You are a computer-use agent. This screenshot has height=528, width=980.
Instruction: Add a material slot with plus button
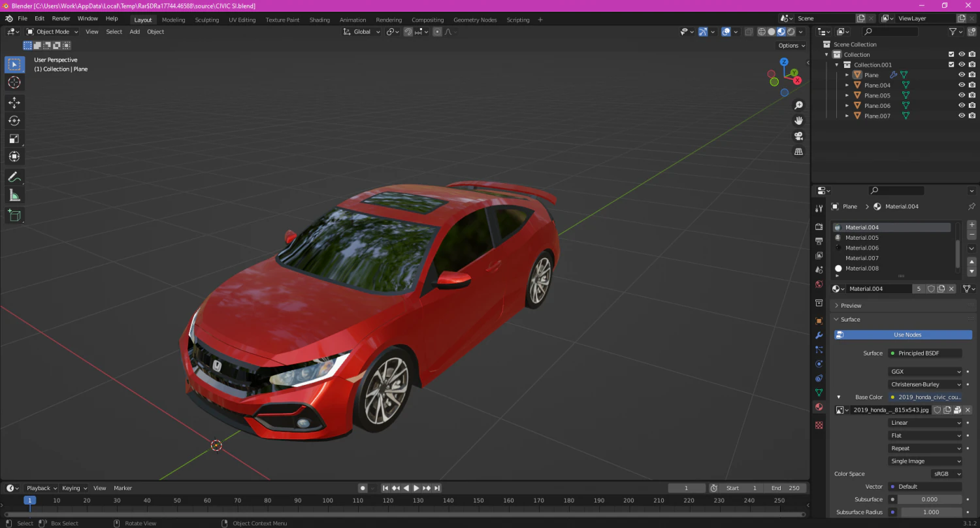coord(972,225)
